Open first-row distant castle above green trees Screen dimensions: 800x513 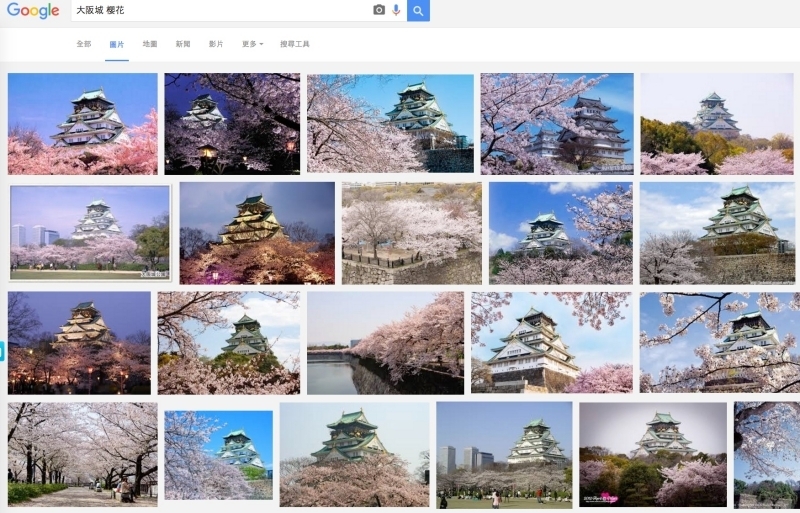tap(717, 124)
